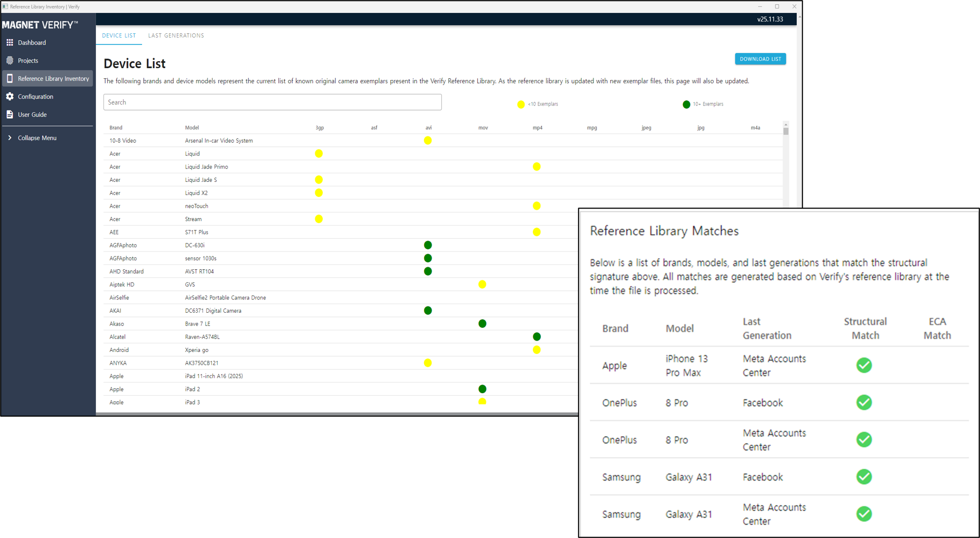Click the structural match checkmark for iPhone 13 Pro Max

tap(864, 365)
